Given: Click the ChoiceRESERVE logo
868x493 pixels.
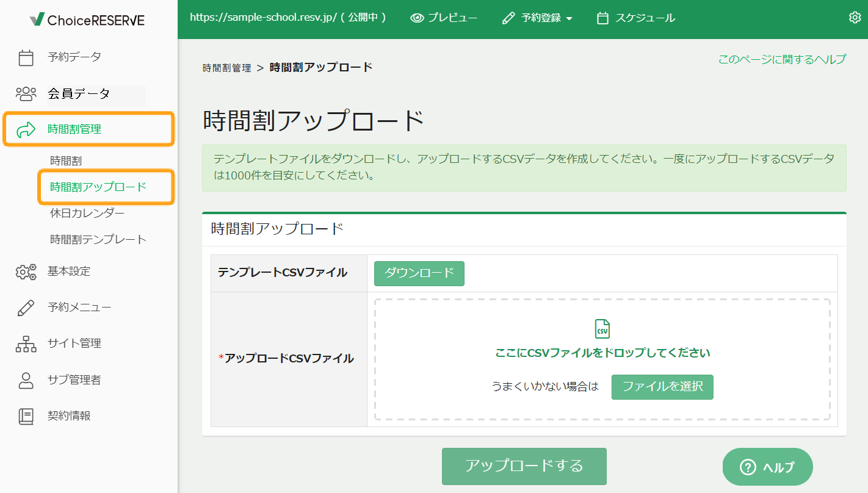Looking at the screenshot, I should coord(87,20).
